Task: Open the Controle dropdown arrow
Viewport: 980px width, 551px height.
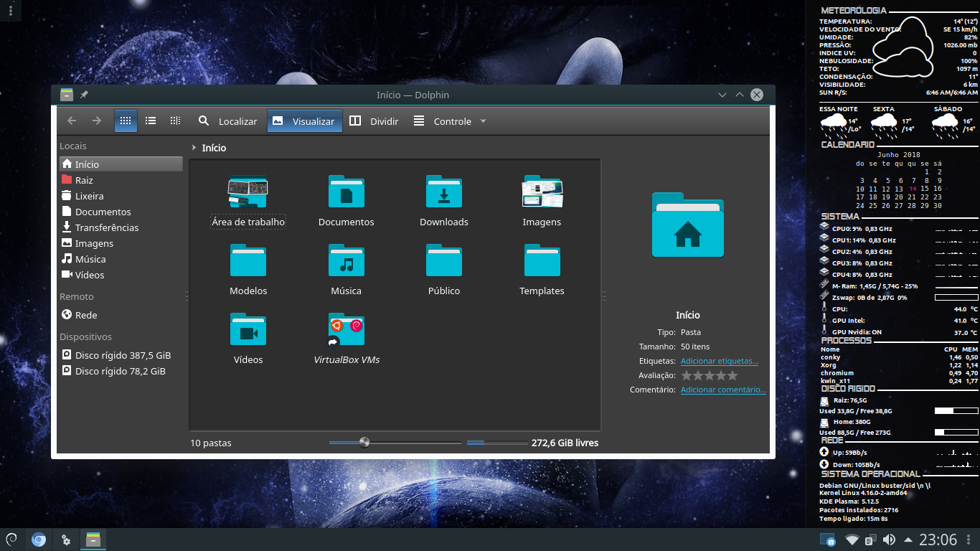Action: pos(484,121)
